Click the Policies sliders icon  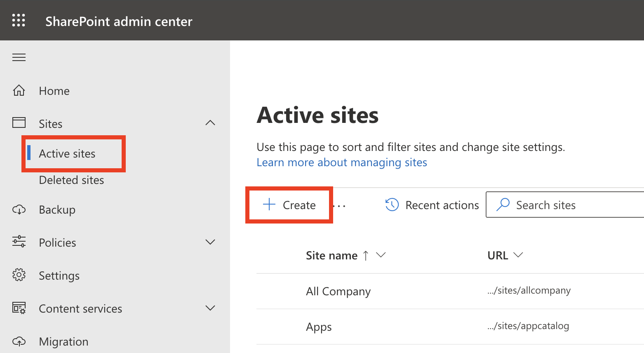click(19, 242)
